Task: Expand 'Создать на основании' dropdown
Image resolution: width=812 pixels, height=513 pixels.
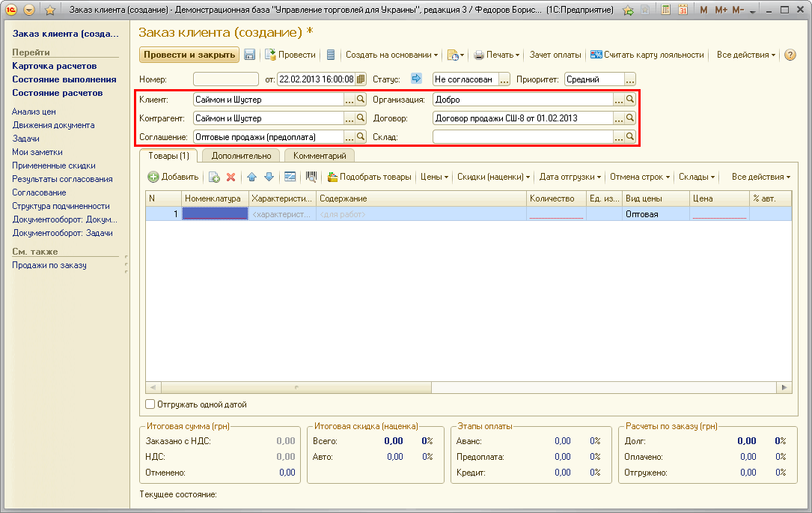Action: point(391,55)
